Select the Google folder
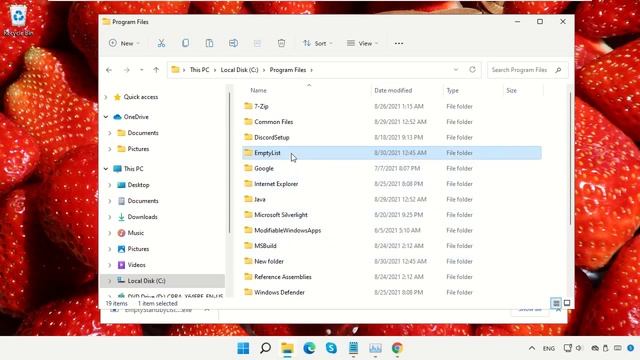Screen dimensions: 640x360 392,168
